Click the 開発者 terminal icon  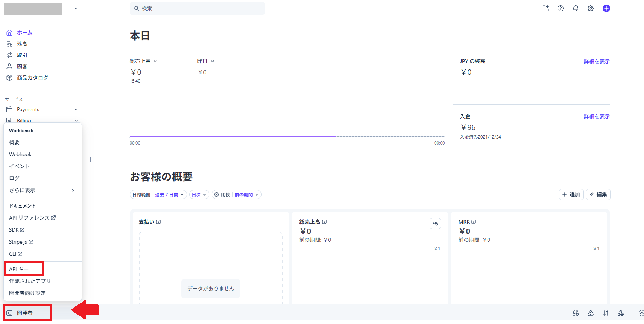pos(9,313)
